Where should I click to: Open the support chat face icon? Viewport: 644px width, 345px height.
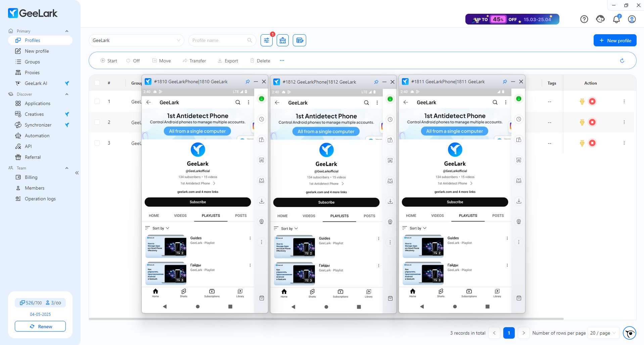pos(600,19)
